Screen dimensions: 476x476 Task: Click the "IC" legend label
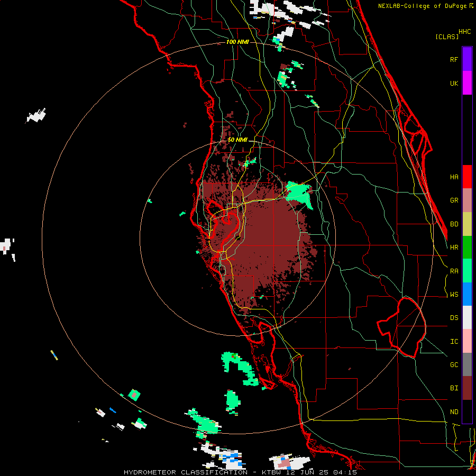click(454, 342)
